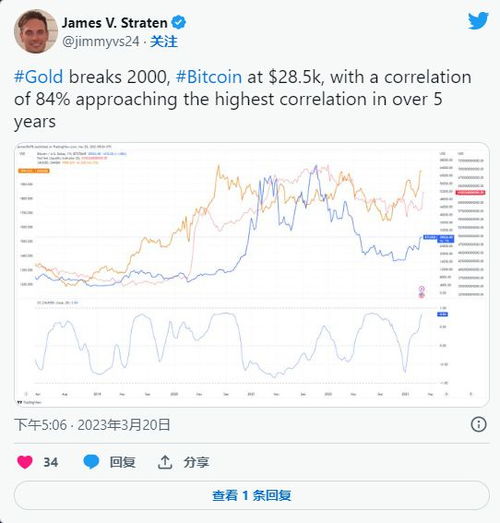500x523 pixels.
Task: Click the like count 34
Action: pos(51,462)
